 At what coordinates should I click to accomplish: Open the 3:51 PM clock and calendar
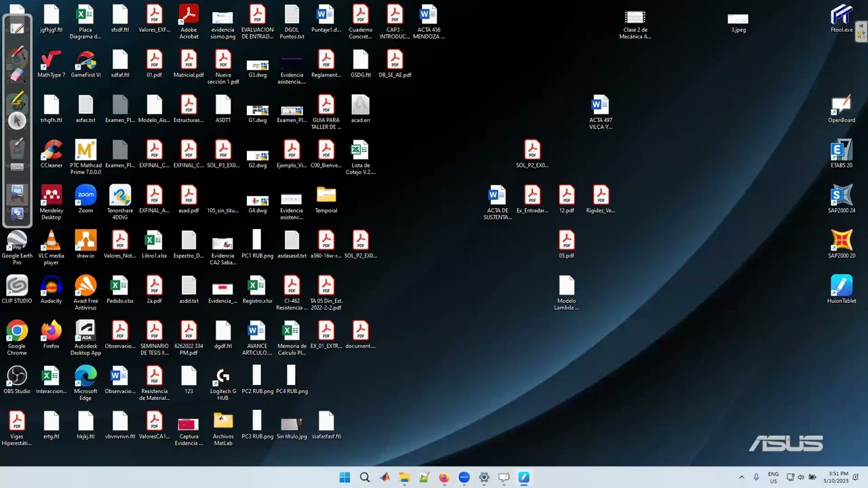[835, 477]
